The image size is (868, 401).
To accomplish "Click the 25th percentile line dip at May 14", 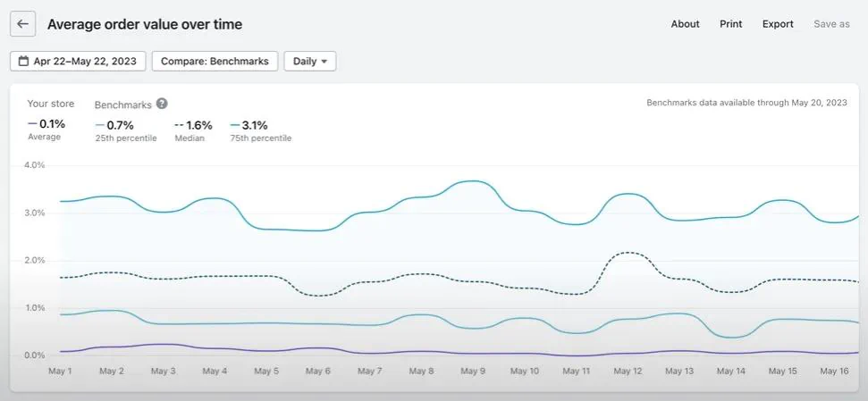I will (x=730, y=338).
